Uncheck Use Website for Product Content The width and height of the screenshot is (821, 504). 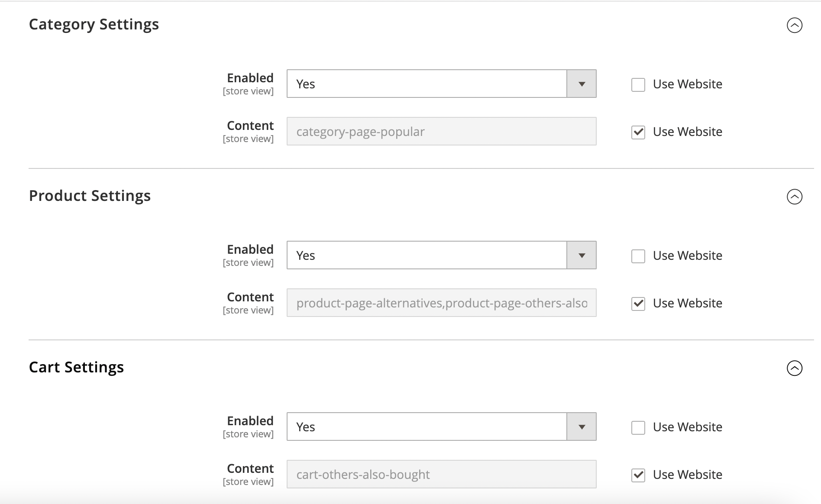[x=638, y=304]
